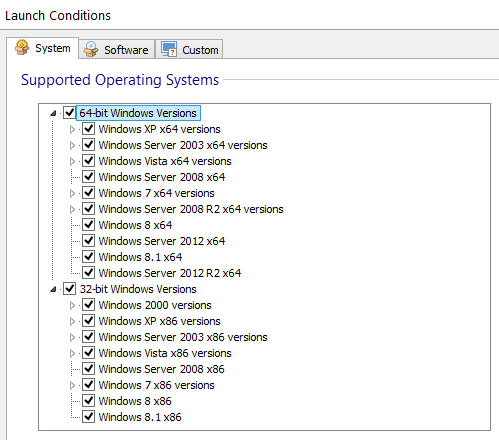Expand Windows 2000 versions node

(x=72, y=305)
